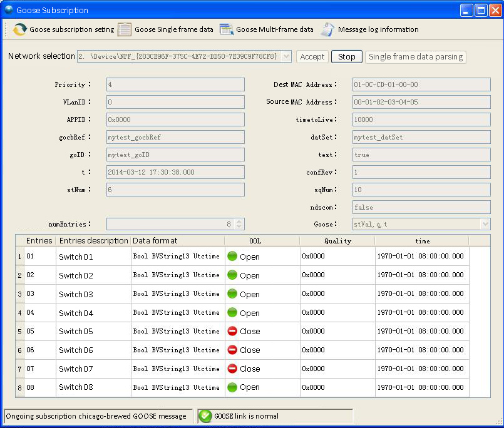The image size is (504, 428).
Task: Decrease numEntries with the down arrow
Action: click(239, 227)
